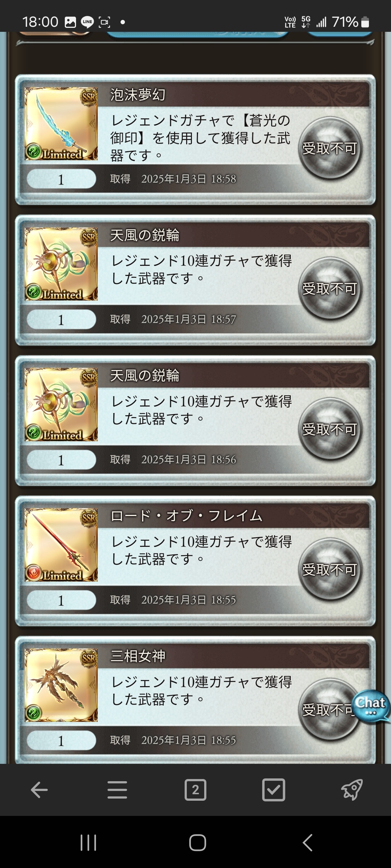Tap the rocket icon in toolbar
Screen dimensions: 391x868
352,790
